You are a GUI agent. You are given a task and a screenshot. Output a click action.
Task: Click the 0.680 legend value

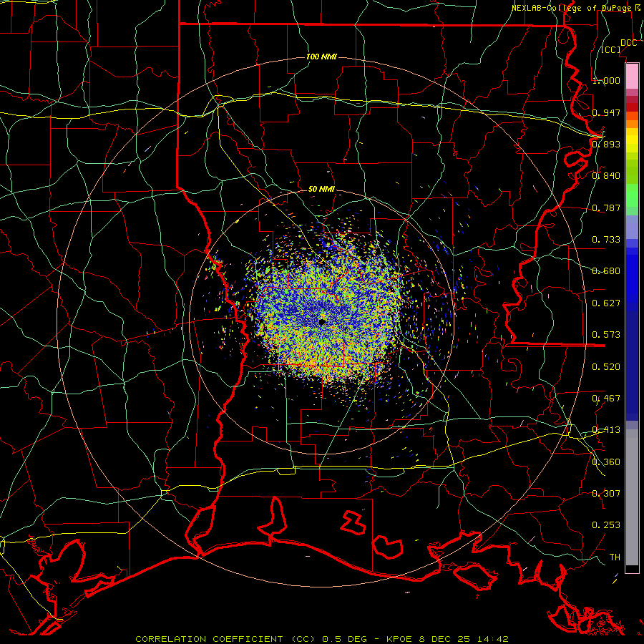pos(606,271)
